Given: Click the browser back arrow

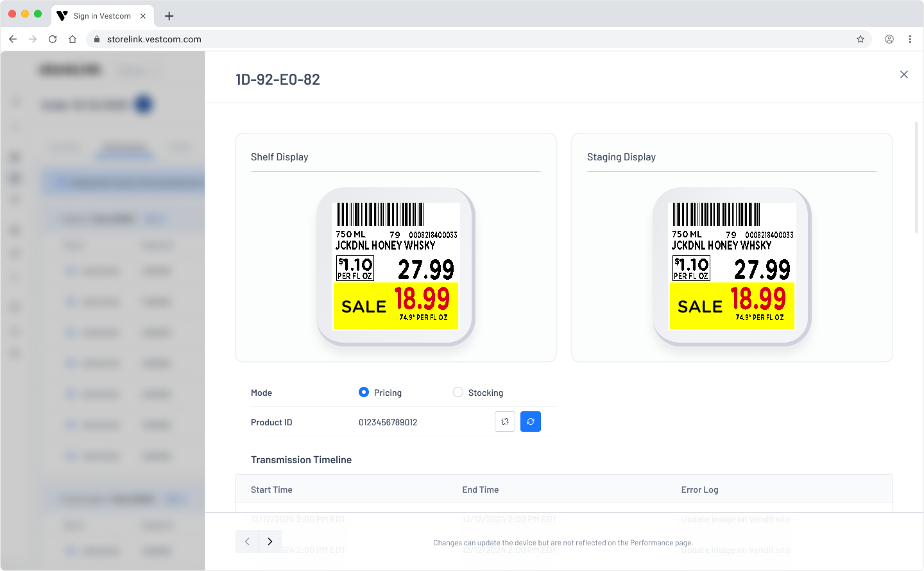Looking at the screenshot, I should click(x=13, y=39).
